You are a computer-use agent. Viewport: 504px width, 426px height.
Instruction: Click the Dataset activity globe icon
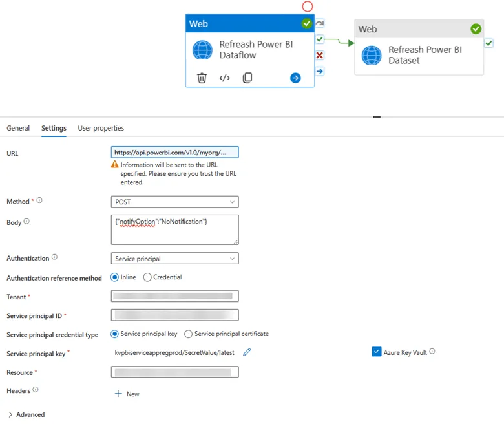[x=372, y=55]
